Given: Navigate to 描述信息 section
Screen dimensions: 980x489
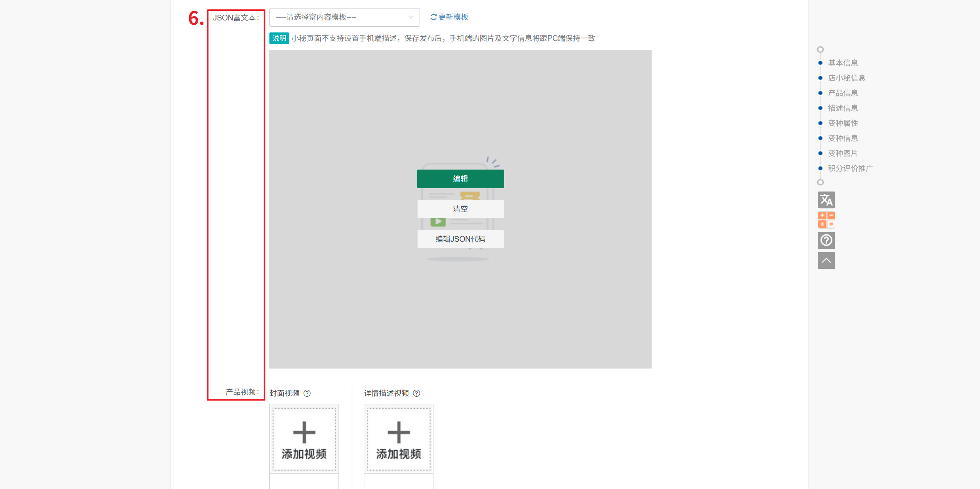Looking at the screenshot, I should pyautogui.click(x=843, y=108).
